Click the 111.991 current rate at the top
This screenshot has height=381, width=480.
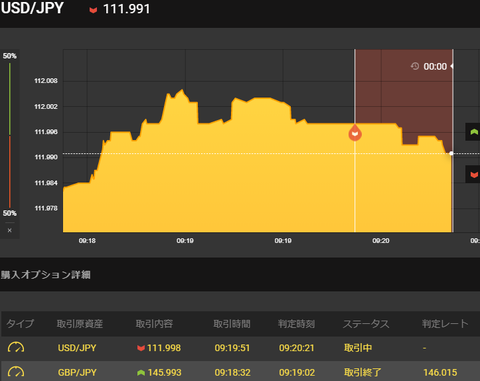point(127,9)
